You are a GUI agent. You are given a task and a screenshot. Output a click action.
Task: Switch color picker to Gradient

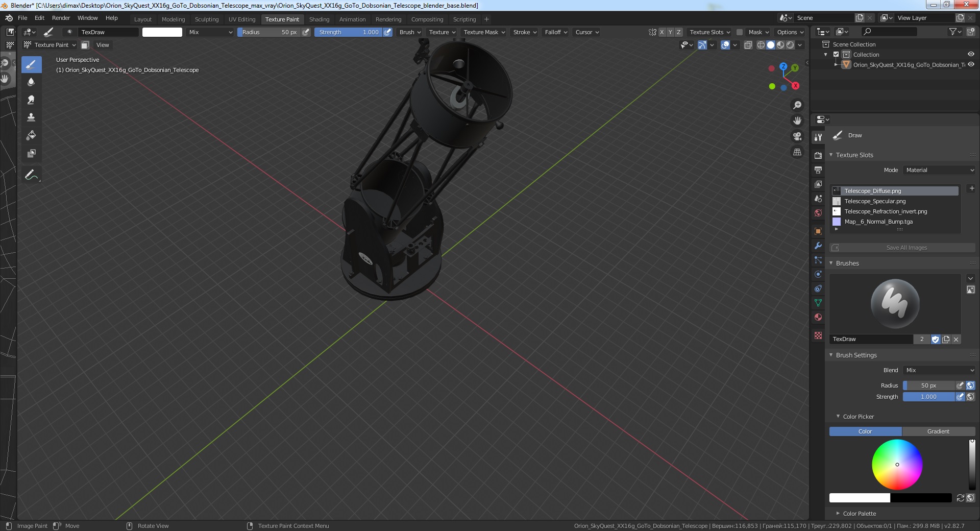click(938, 431)
